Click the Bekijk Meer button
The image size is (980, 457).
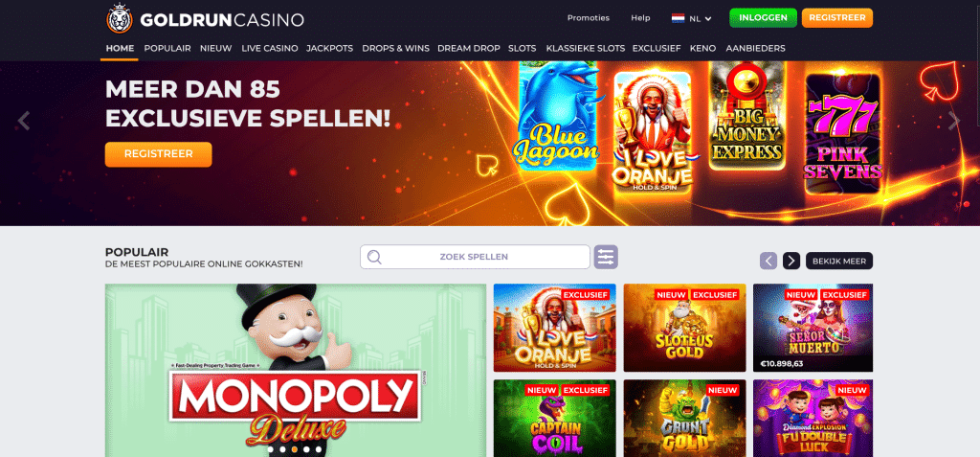click(x=838, y=261)
